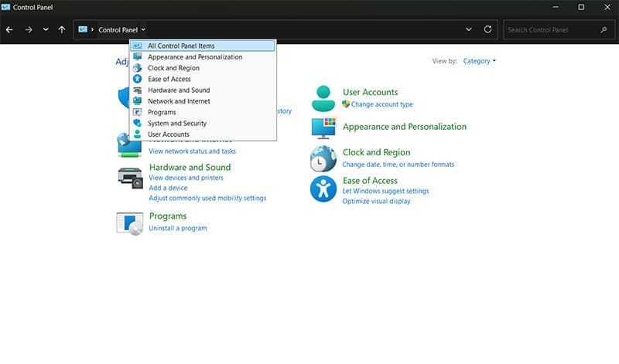Viewport: 619px width, 364px height.
Task: Click the large Programs disc icon
Action: [130, 223]
